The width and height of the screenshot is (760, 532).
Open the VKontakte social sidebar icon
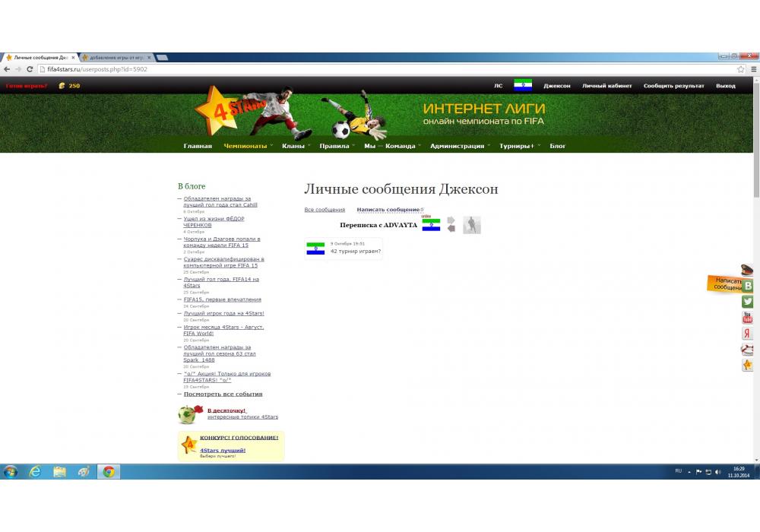coord(748,286)
